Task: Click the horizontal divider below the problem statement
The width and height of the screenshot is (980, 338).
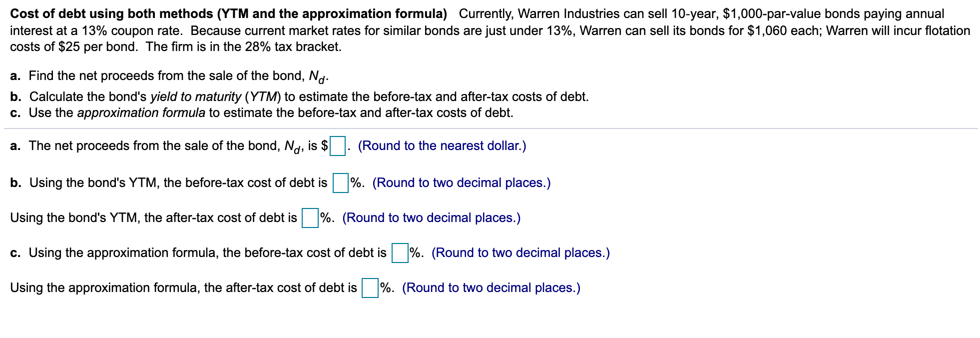Action: pos(490,129)
